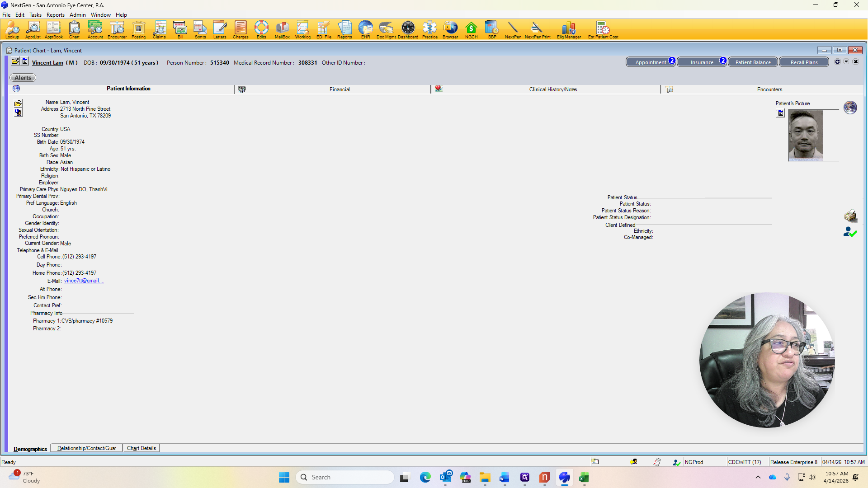Open the patient's email link

[x=84, y=281]
